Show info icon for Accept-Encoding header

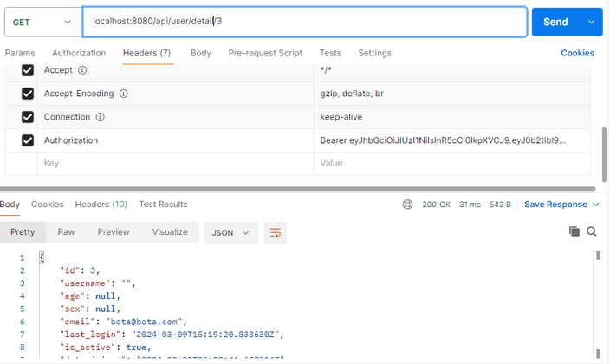pos(124,94)
